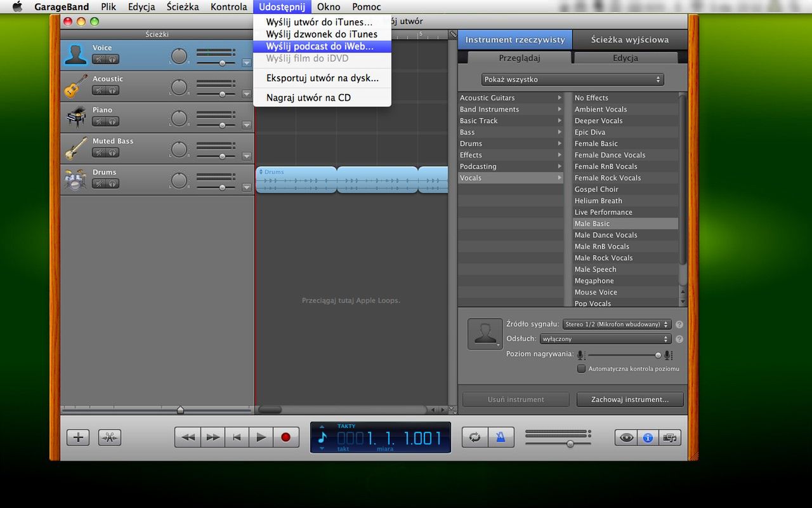Rewind the song with double-arrow button
The width and height of the screenshot is (812, 508).
click(x=188, y=437)
